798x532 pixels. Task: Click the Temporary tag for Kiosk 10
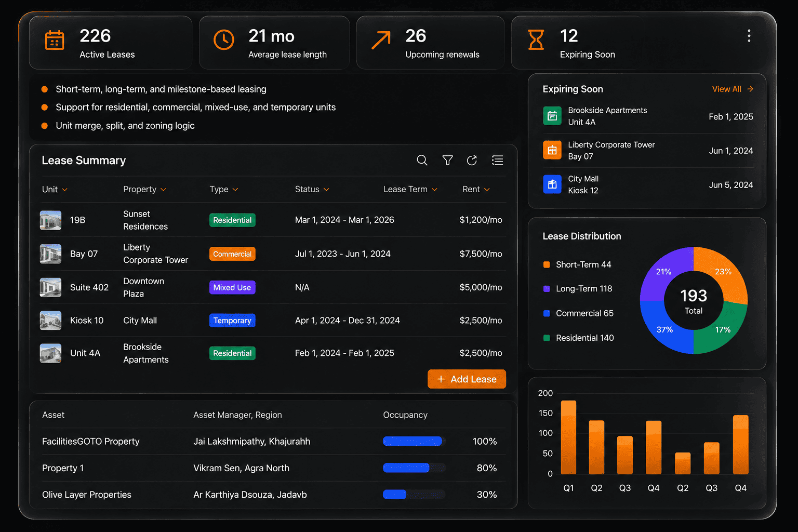pos(232,321)
